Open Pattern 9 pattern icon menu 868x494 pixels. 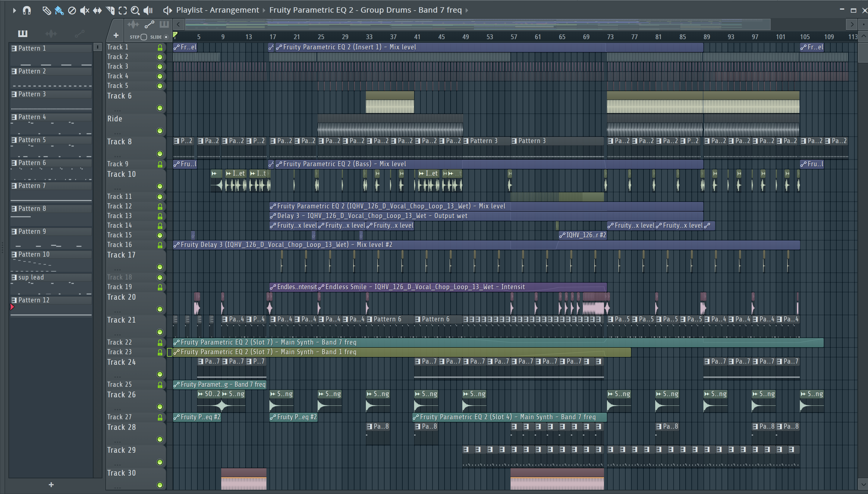[14, 232]
